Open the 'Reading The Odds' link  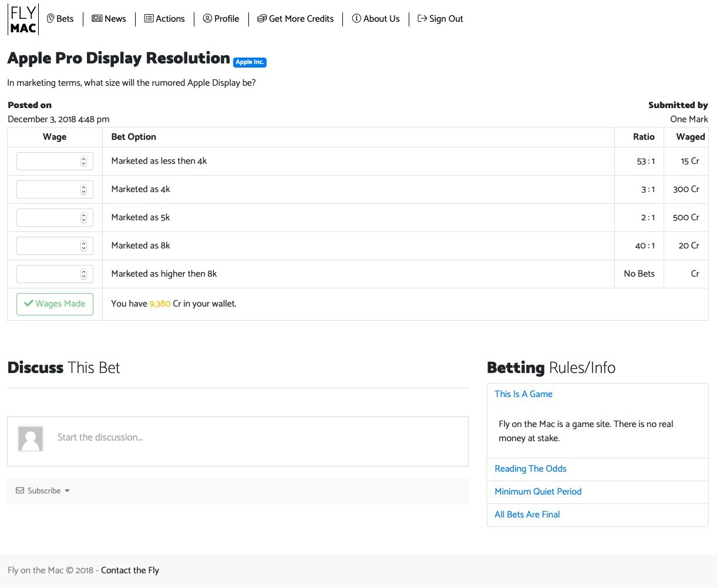click(x=530, y=469)
